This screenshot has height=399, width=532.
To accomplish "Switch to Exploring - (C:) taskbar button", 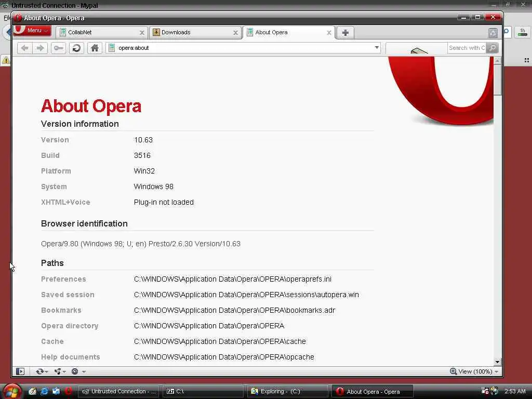I will pyautogui.click(x=288, y=391).
